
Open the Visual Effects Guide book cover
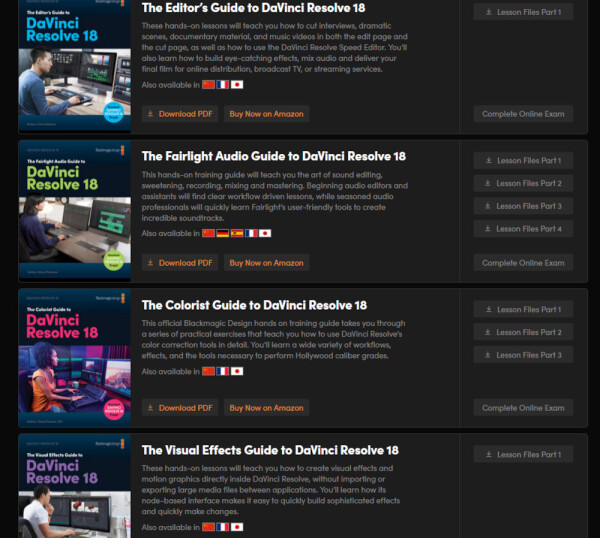(x=75, y=486)
